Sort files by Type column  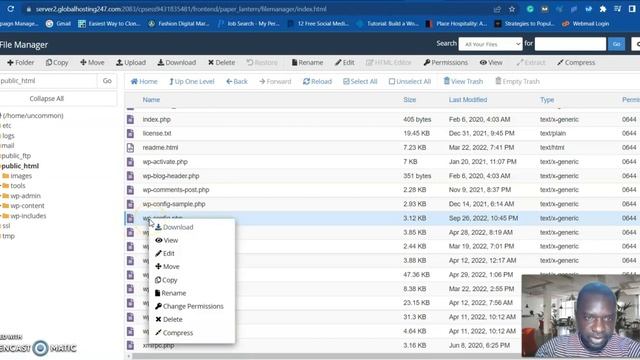[x=547, y=100]
